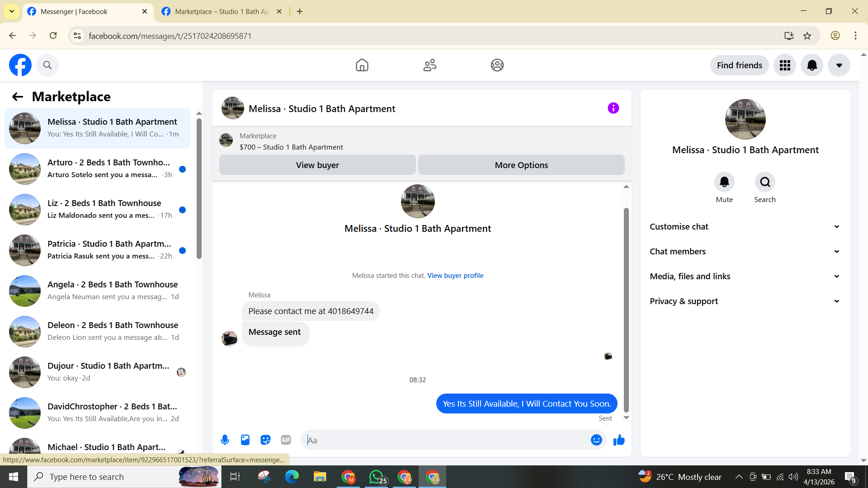Open the account dropdown arrow
The height and width of the screenshot is (488, 868).
839,65
